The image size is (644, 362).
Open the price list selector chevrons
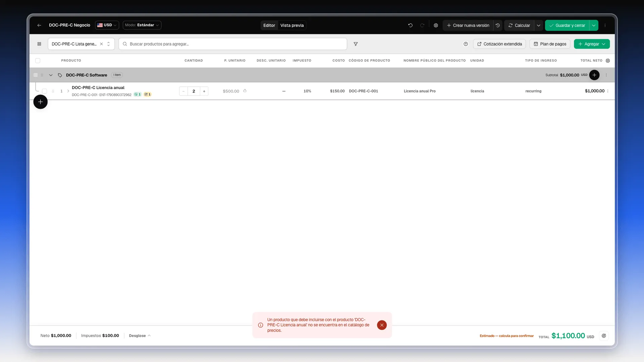[108, 44]
